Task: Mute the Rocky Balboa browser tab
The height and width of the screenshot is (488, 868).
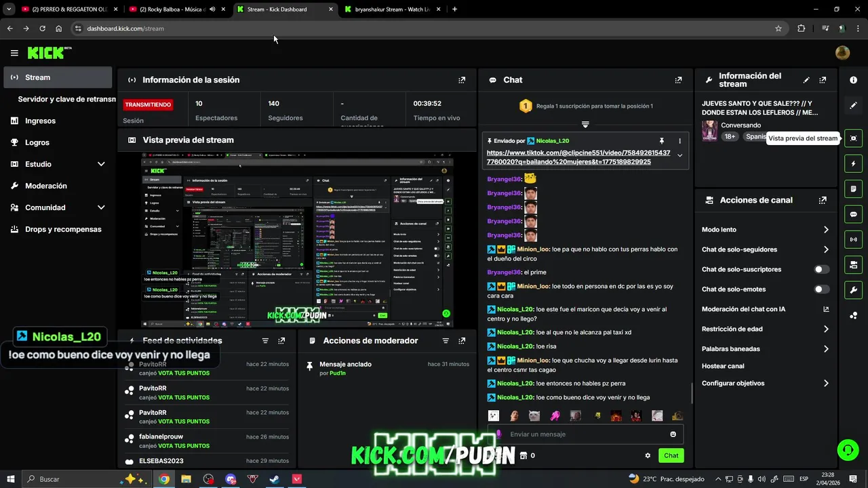Action: point(212,9)
